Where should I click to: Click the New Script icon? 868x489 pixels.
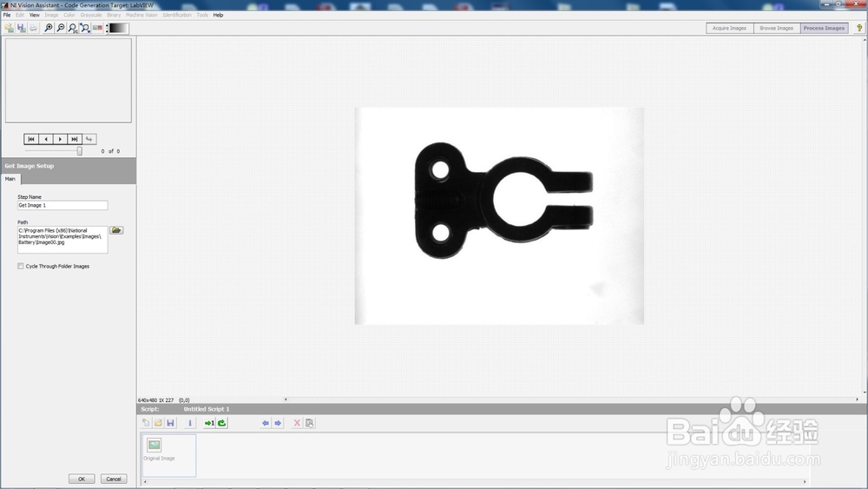click(x=146, y=423)
